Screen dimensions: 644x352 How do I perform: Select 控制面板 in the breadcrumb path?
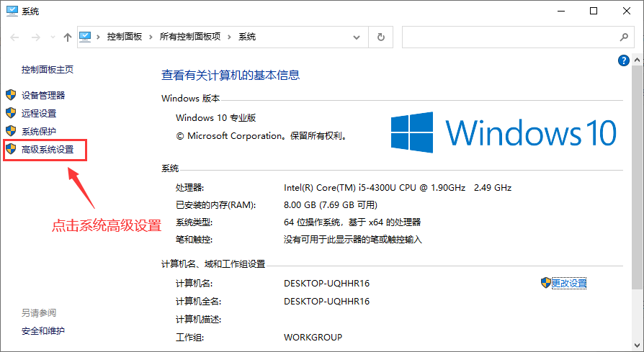click(x=125, y=37)
